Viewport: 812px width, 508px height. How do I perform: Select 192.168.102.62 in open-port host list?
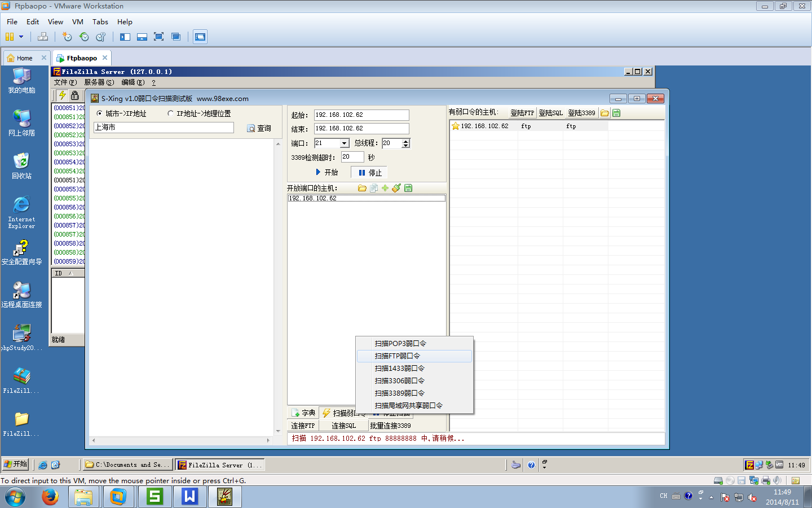[367, 198]
